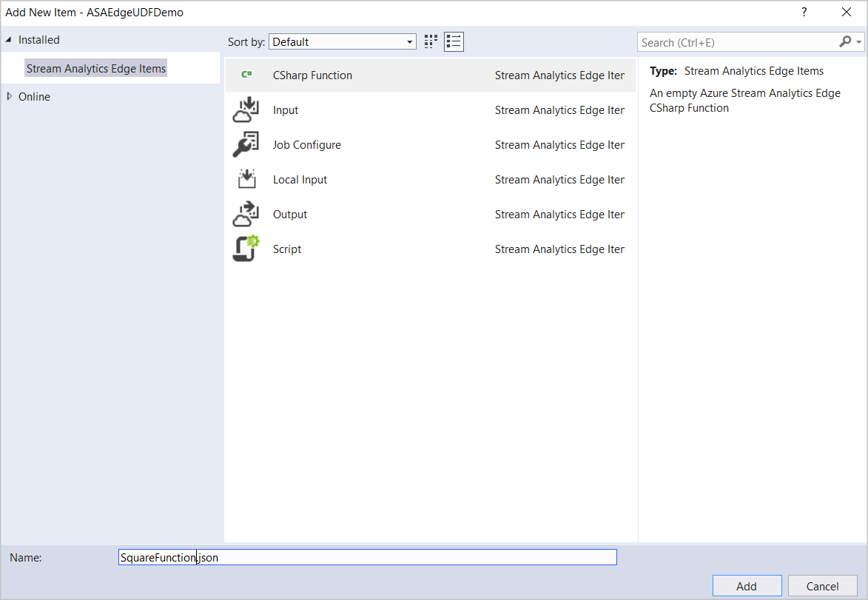This screenshot has height=600, width=868.
Task: Open the search dropdown arrow
Action: point(857,42)
